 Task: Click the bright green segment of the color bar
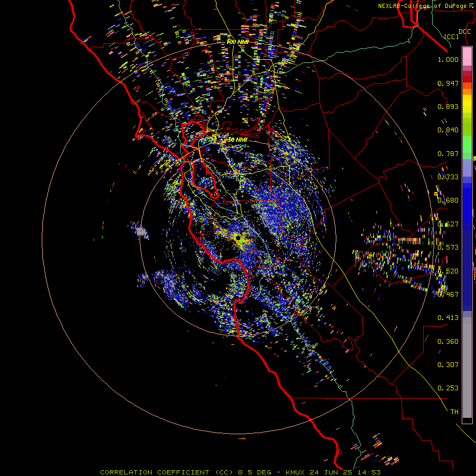[x=467, y=144]
